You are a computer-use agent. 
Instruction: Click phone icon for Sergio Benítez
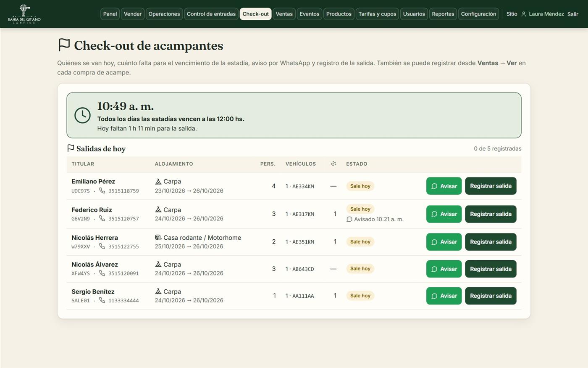coord(102,300)
